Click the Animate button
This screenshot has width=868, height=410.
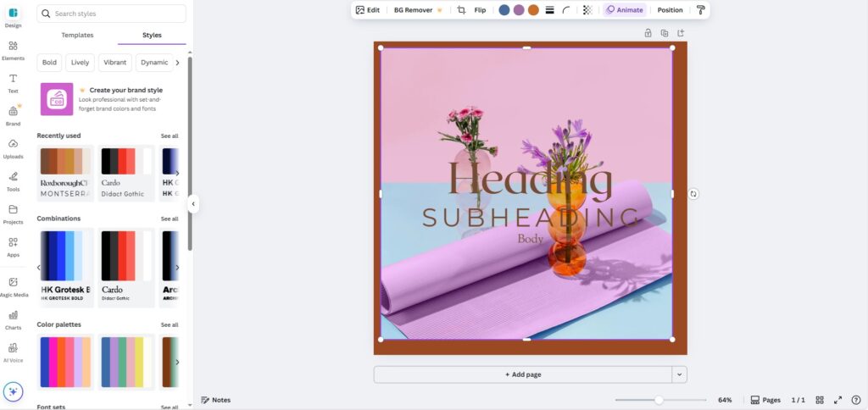[625, 10]
